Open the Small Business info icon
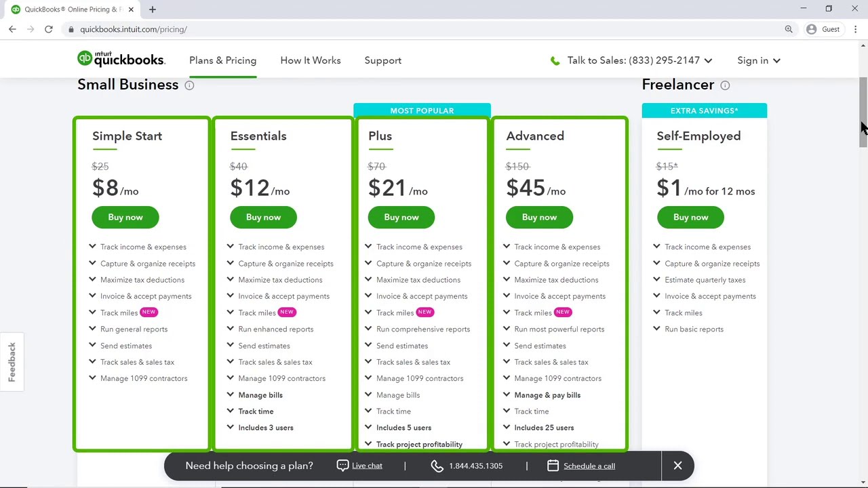The height and width of the screenshot is (488, 868). (x=189, y=85)
